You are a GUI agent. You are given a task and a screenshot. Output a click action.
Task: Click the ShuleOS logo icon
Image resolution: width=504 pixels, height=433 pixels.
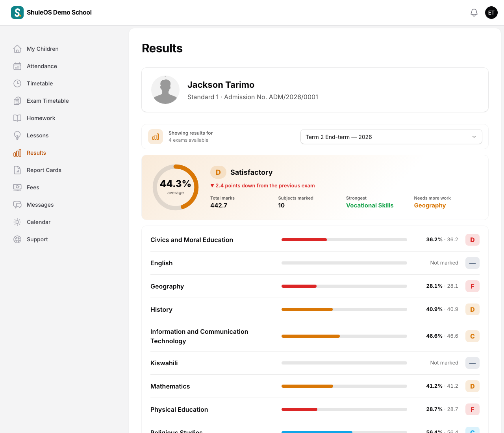pyautogui.click(x=17, y=13)
